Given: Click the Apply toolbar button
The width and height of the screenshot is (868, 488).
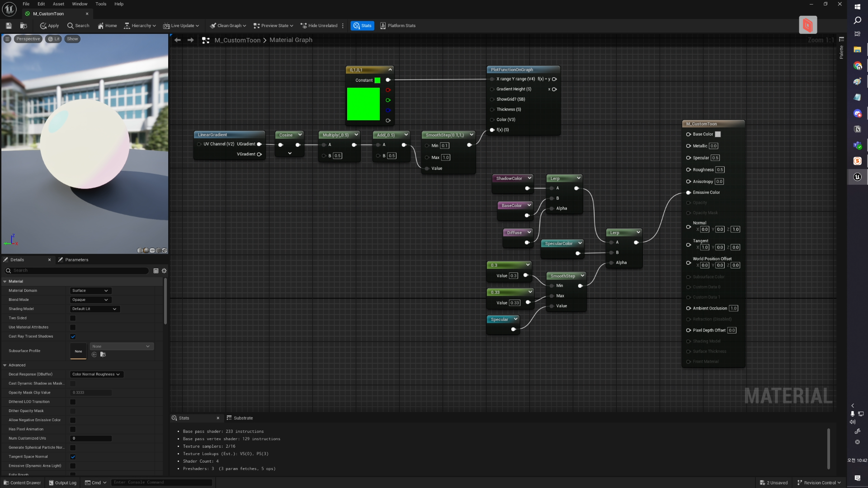Looking at the screenshot, I should [x=49, y=26].
